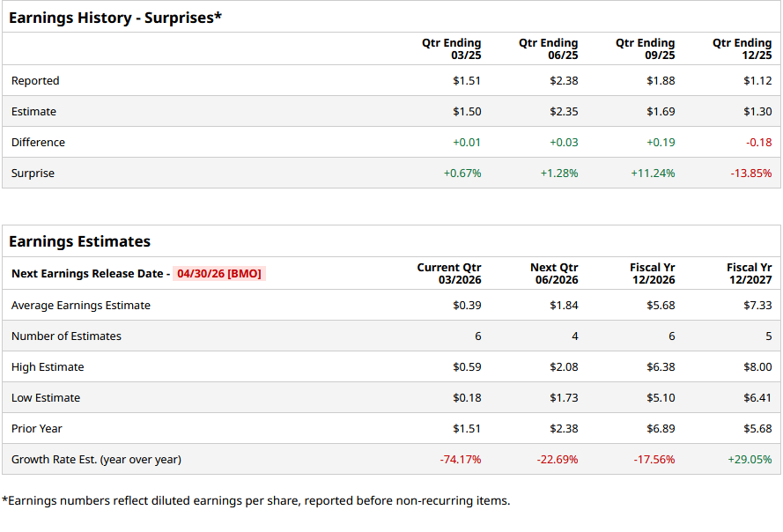Select the Growth Rate Est. row label
Image resolution: width=783 pixels, height=532 pixels.
96,460
